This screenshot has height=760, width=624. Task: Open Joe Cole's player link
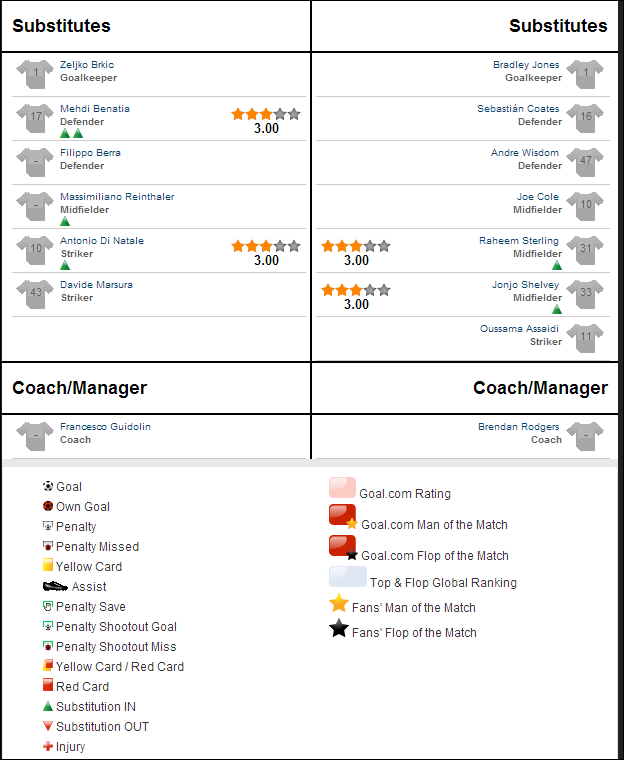pyautogui.click(x=538, y=196)
